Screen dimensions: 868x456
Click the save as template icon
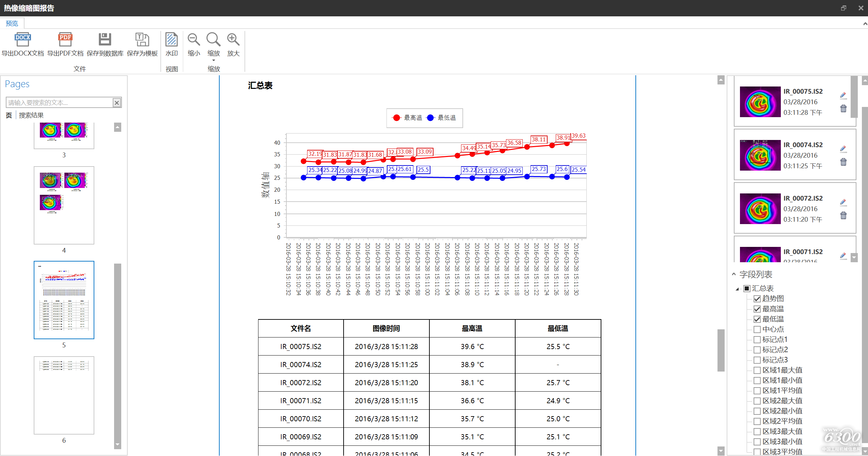[142, 40]
